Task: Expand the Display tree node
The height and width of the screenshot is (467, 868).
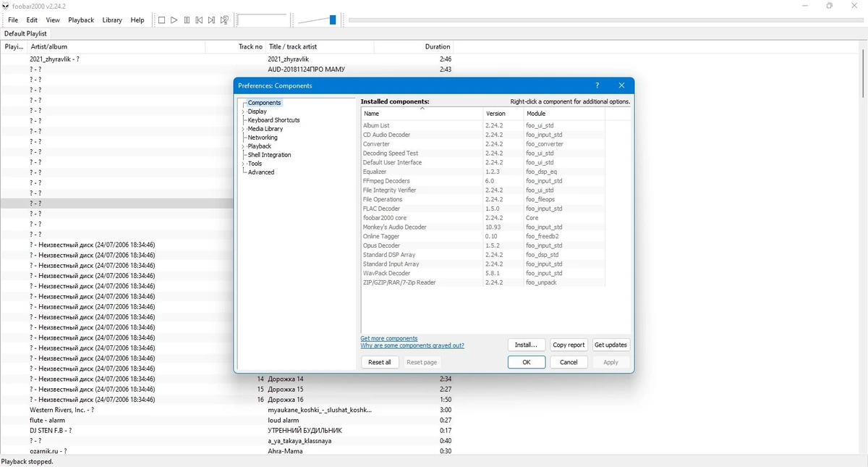Action: click(x=243, y=112)
